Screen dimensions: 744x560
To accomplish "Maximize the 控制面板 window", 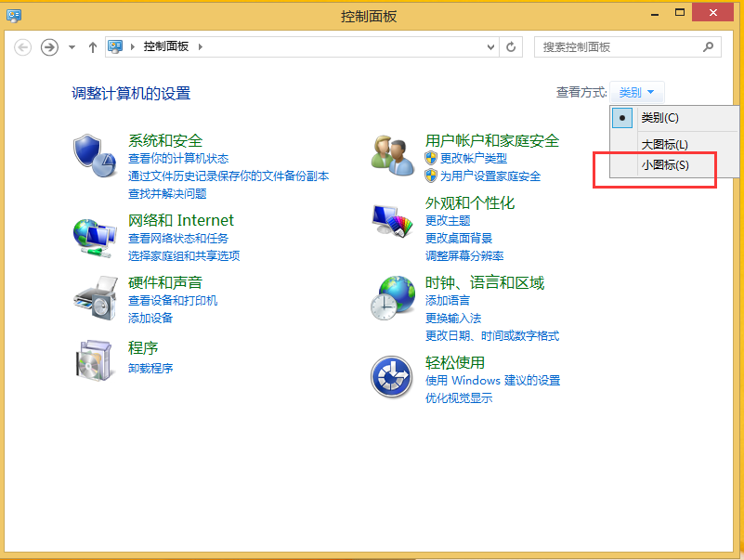I will pyautogui.click(x=680, y=13).
